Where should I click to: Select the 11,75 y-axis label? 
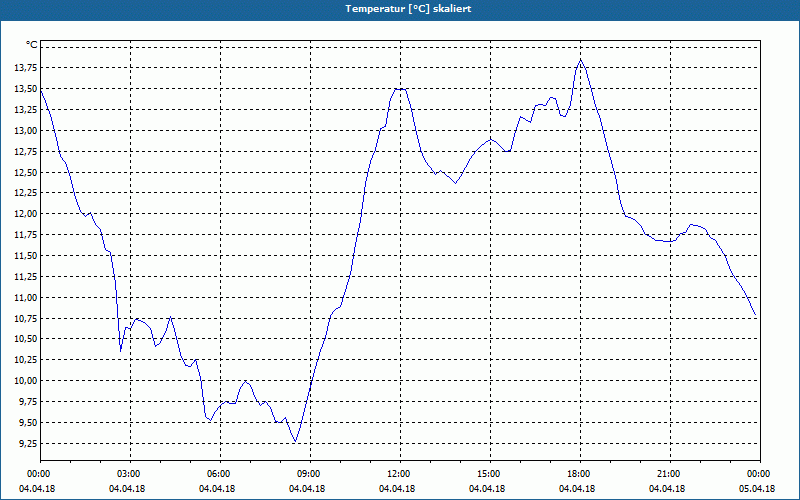[27, 235]
